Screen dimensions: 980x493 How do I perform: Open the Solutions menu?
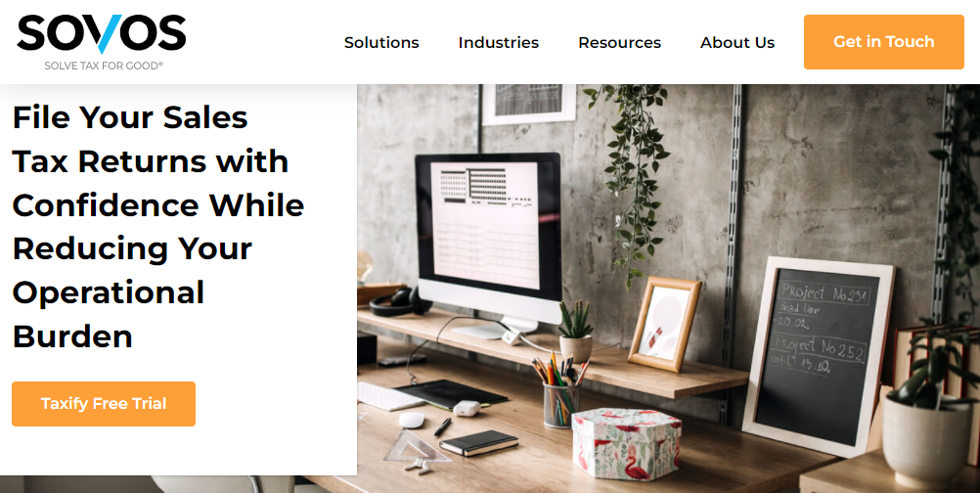(381, 42)
